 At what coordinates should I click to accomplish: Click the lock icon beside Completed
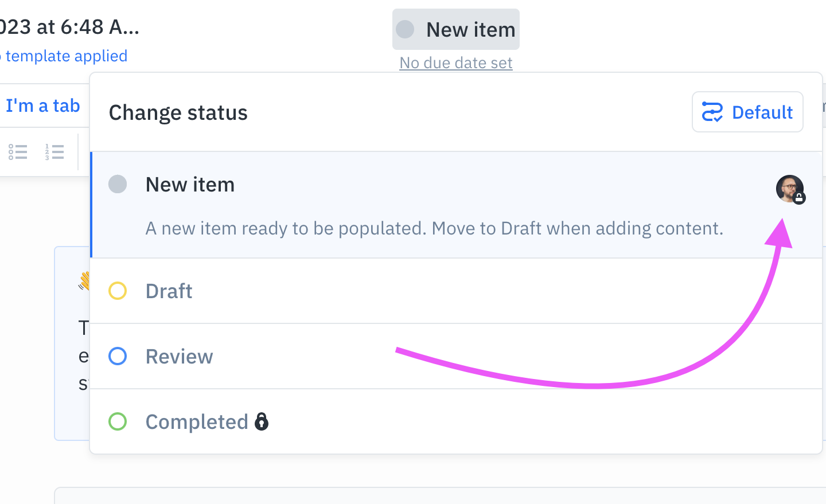262,421
